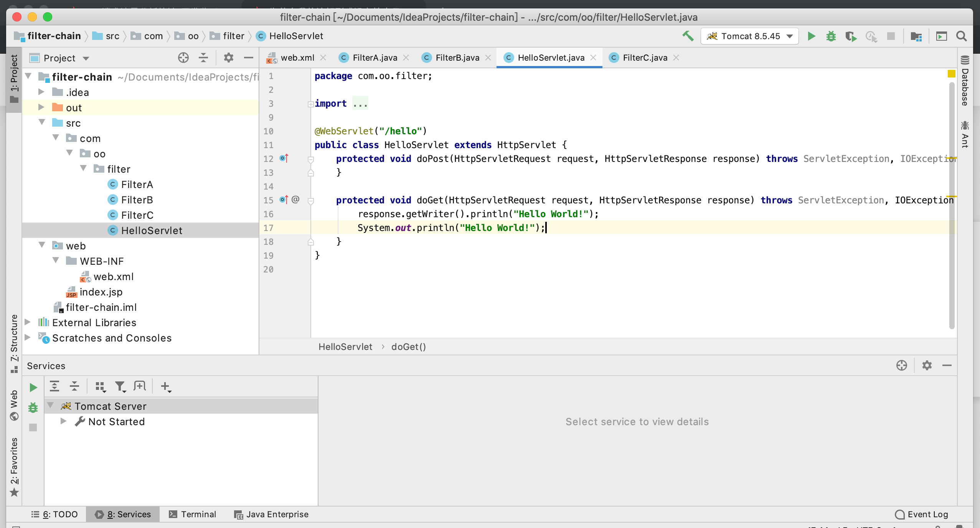Collapse all services in Services toolbar

pos(74,386)
